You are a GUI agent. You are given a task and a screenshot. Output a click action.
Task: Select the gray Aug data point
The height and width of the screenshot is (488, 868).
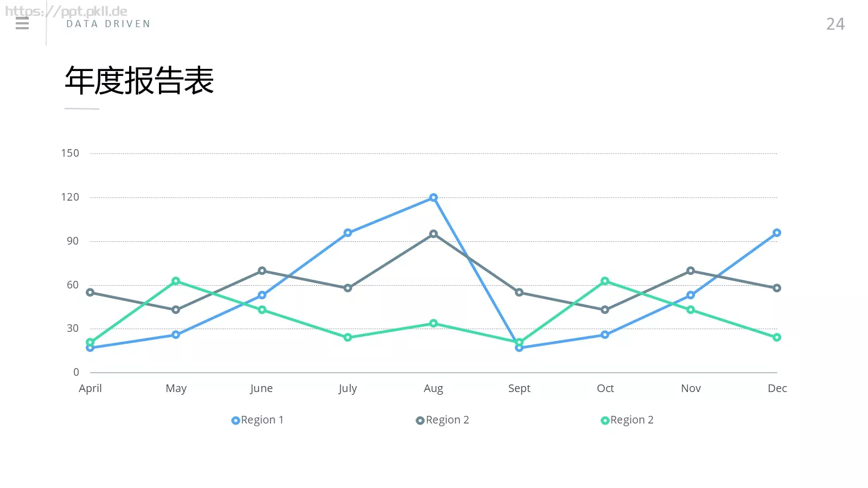point(433,234)
